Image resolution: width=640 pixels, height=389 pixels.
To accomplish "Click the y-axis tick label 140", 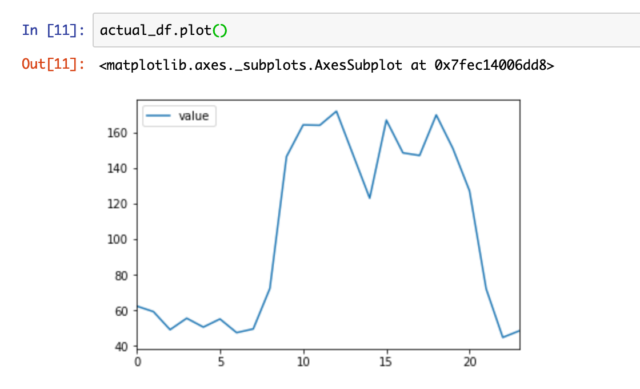I will click(117, 168).
